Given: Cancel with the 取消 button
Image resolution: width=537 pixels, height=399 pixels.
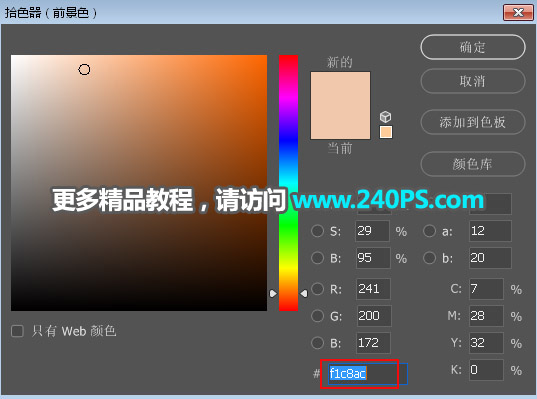Looking at the screenshot, I should [473, 81].
